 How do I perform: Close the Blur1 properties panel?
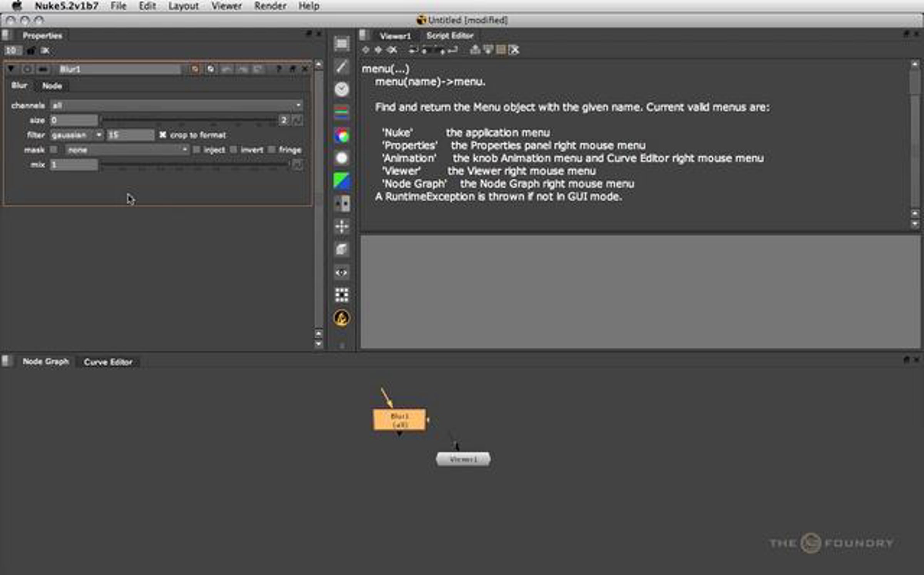tap(305, 69)
